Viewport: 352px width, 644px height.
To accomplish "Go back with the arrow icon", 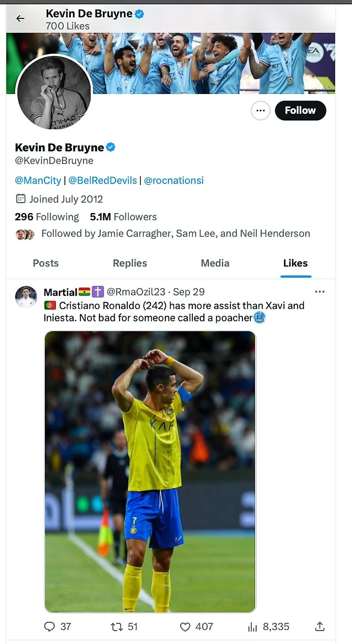I will pyautogui.click(x=20, y=18).
